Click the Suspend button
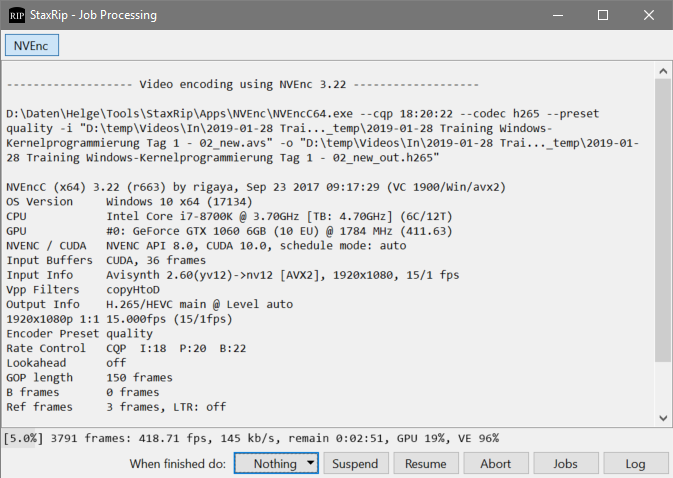This screenshot has height=478, width=673. point(355,463)
